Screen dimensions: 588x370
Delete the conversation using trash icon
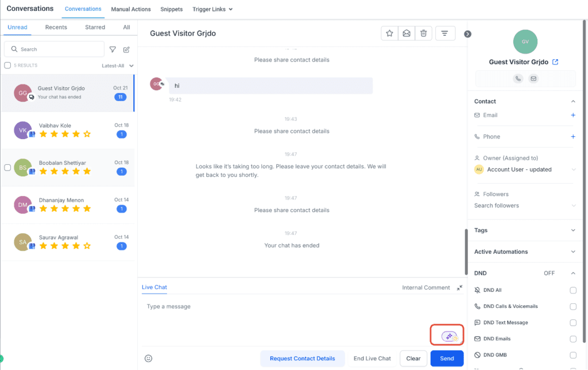(x=424, y=33)
